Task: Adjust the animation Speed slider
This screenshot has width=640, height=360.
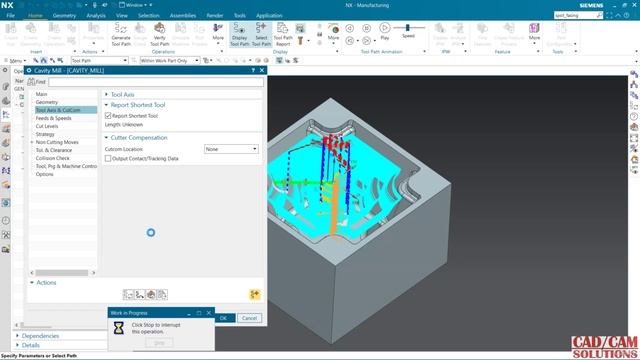Action: (408, 28)
